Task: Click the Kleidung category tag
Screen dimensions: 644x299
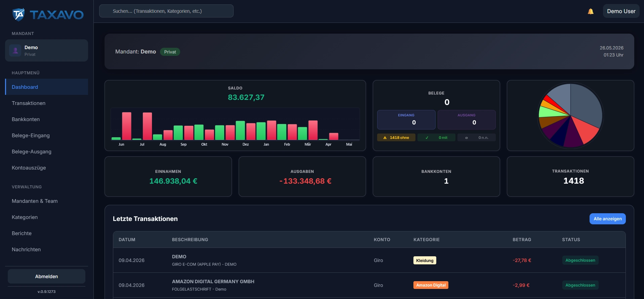Action: click(425, 260)
